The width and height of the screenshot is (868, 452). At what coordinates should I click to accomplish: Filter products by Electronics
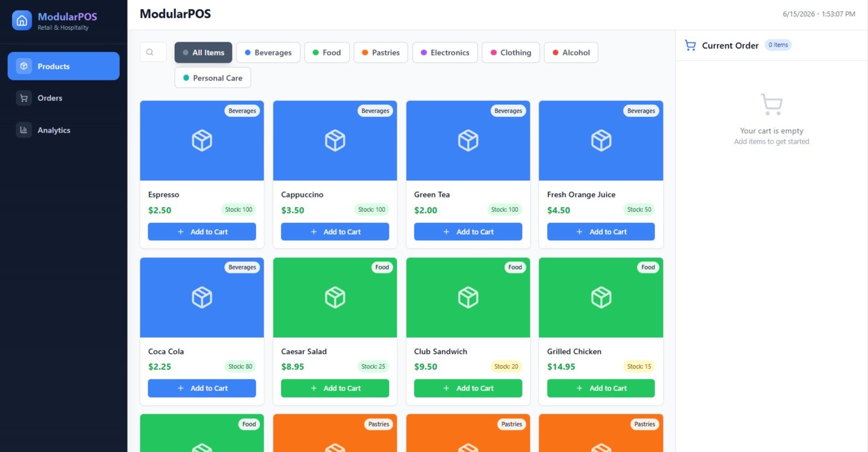coord(445,53)
